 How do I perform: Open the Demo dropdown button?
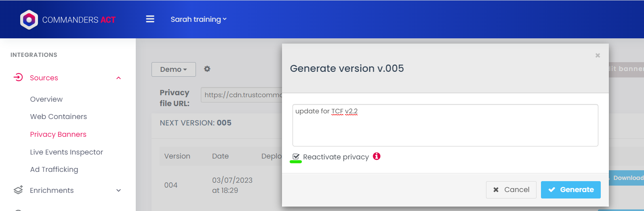[x=173, y=69]
